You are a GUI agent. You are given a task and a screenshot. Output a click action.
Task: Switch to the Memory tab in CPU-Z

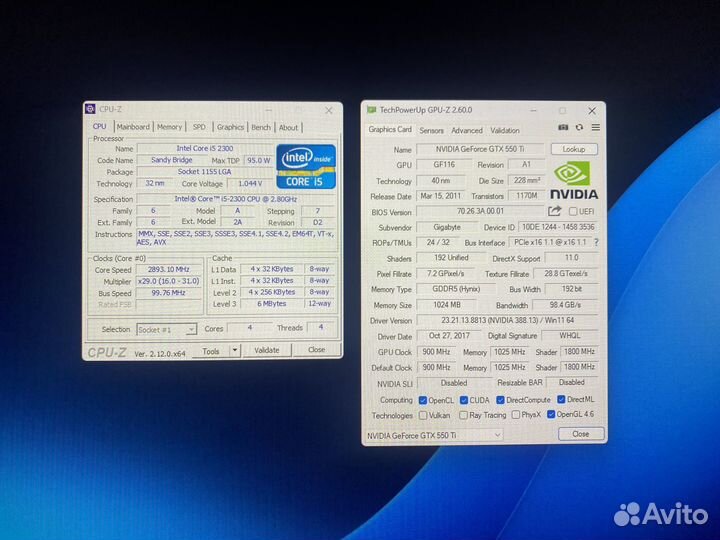click(169, 127)
